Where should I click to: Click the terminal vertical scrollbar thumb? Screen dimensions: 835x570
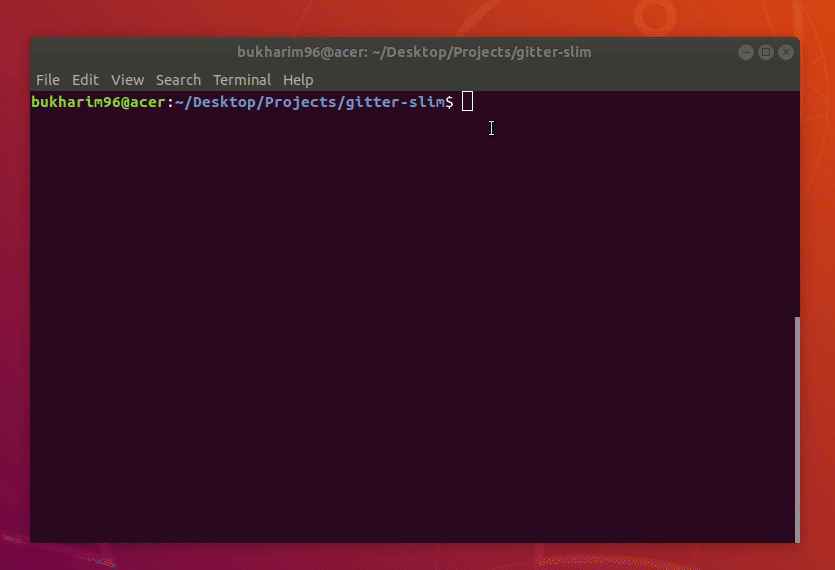(797, 429)
